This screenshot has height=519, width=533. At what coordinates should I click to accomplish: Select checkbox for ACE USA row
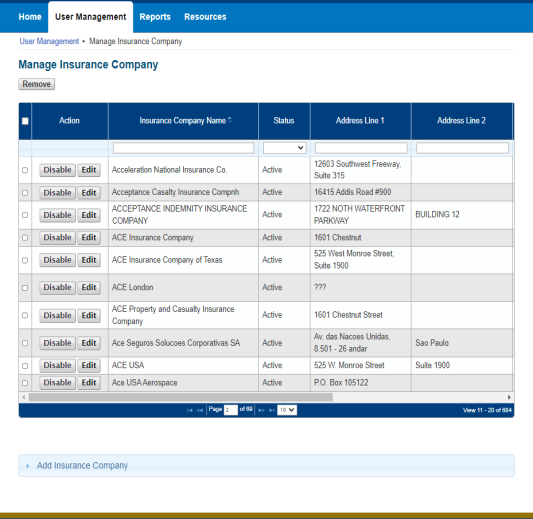click(x=25, y=366)
